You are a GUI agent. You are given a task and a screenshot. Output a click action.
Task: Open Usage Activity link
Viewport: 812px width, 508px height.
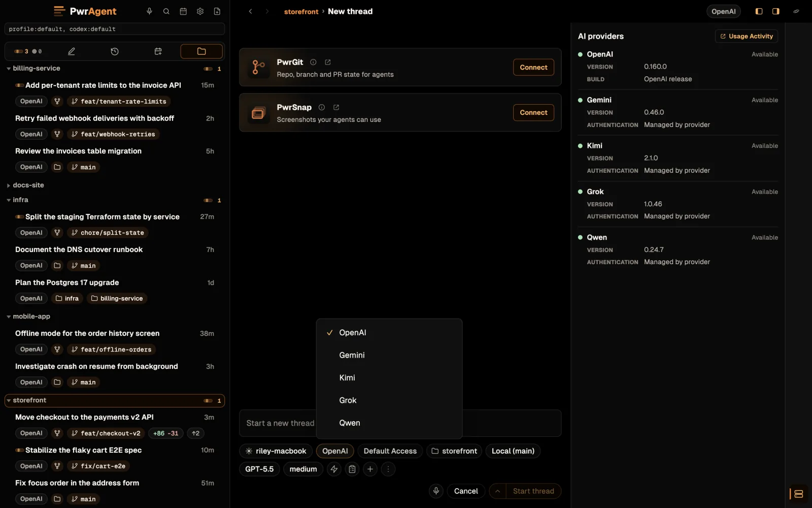point(747,36)
